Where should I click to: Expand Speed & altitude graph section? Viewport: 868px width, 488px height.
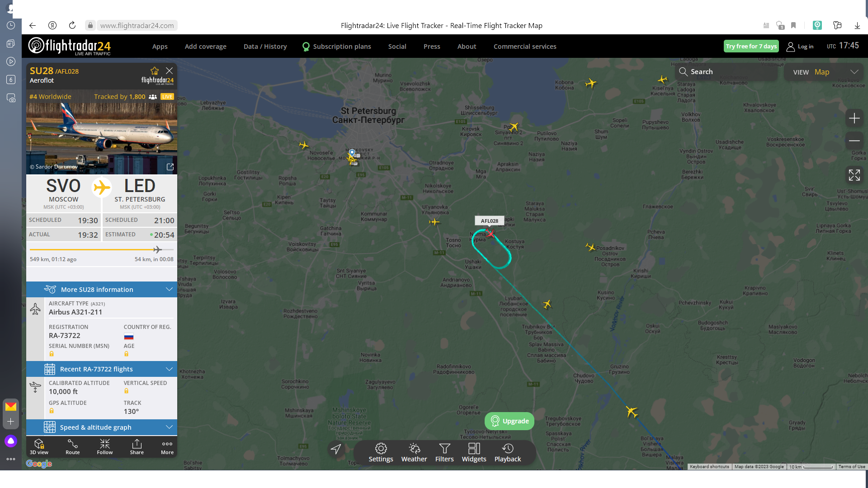(x=102, y=427)
